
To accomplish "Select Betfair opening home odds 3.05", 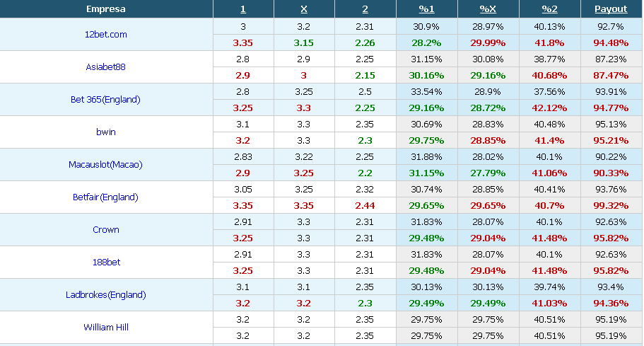I will point(242,190).
